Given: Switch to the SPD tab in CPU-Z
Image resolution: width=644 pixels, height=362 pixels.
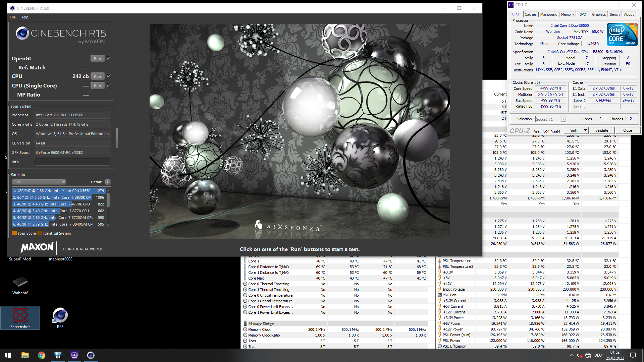Looking at the screenshot, I should pos(583,14).
